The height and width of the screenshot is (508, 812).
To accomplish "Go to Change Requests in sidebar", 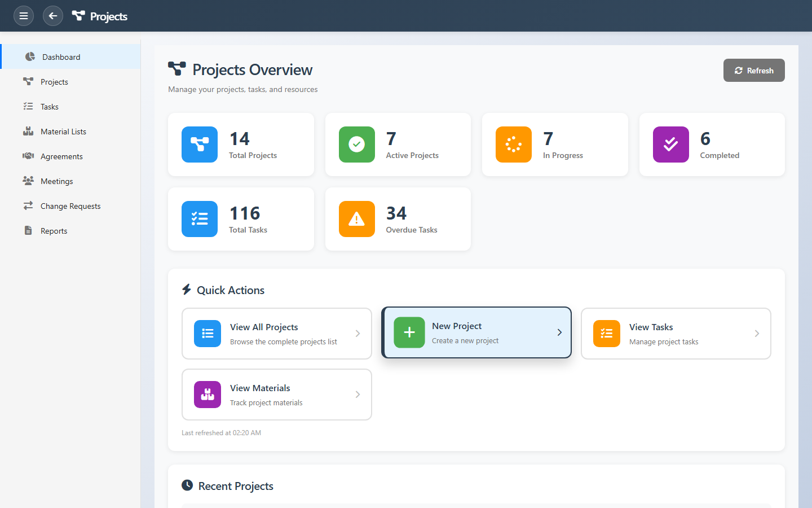I will (70, 206).
